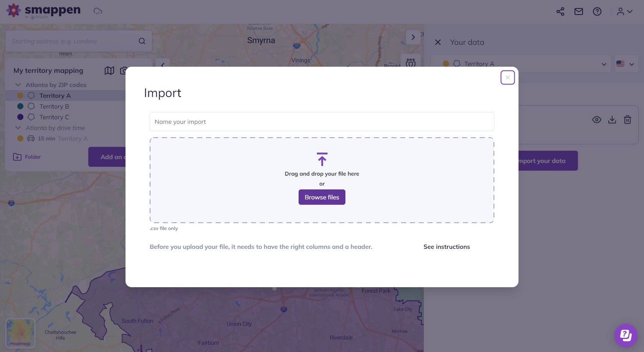Click the cloud sync icon beside the logo
The height and width of the screenshot is (352, 644).
97,11
